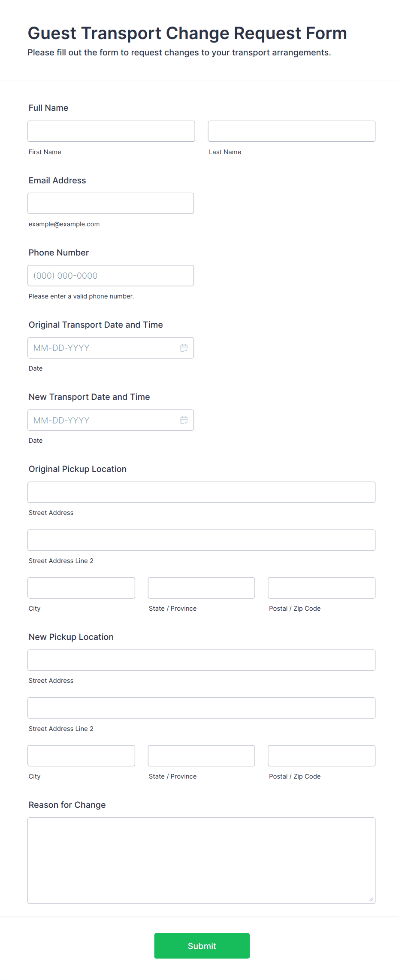
Task: Focus Original Pickup Postal / Zip Code field
Action: point(321,588)
